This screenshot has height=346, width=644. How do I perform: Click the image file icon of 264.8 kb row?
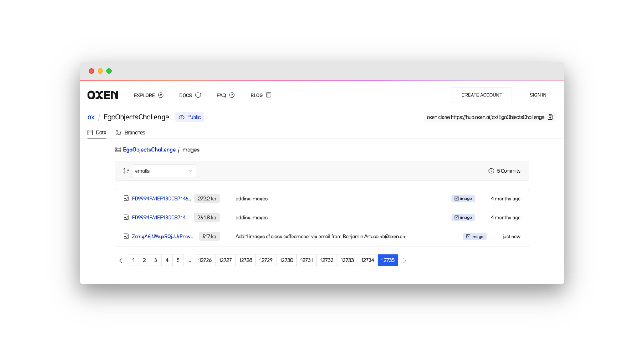(x=126, y=217)
